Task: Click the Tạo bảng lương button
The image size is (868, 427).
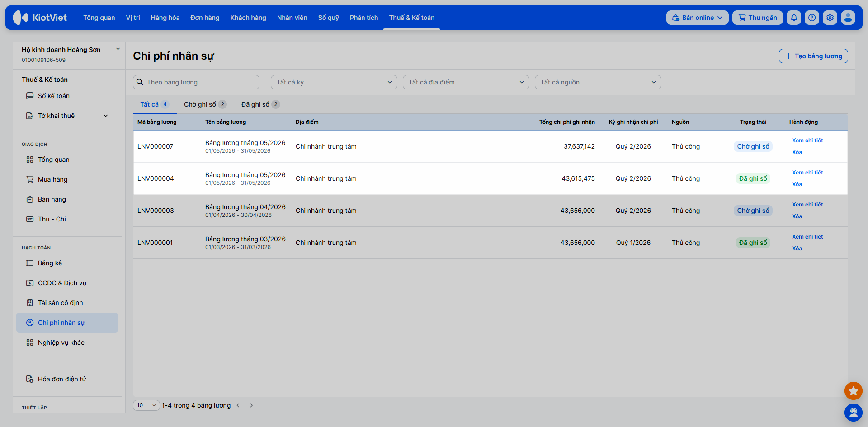Action: pos(813,56)
